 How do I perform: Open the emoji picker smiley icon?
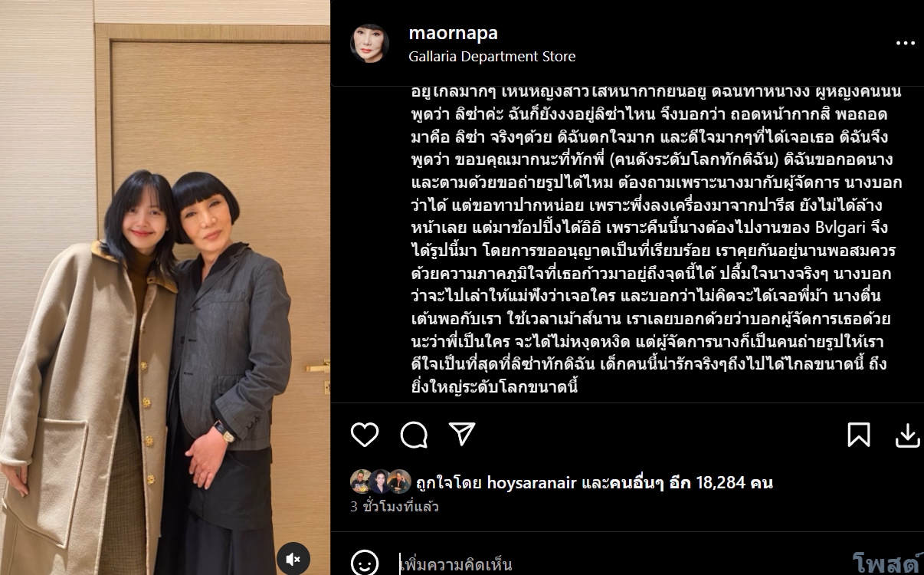click(x=365, y=563)
